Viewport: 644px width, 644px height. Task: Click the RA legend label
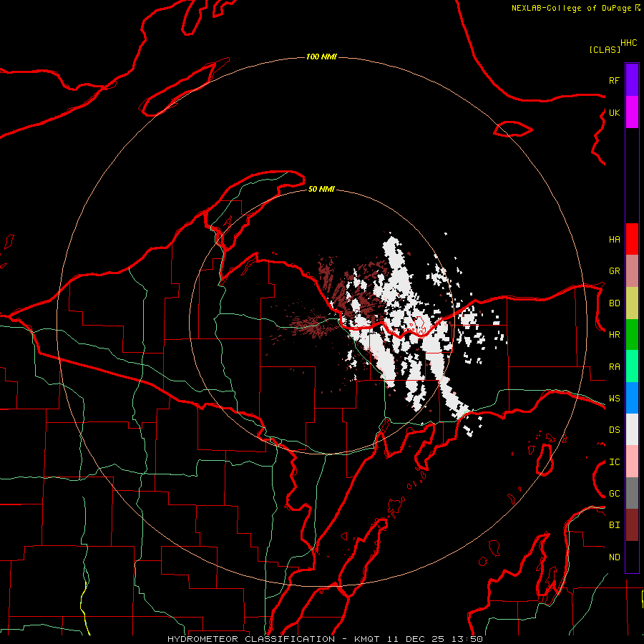[x=614, y=367]
